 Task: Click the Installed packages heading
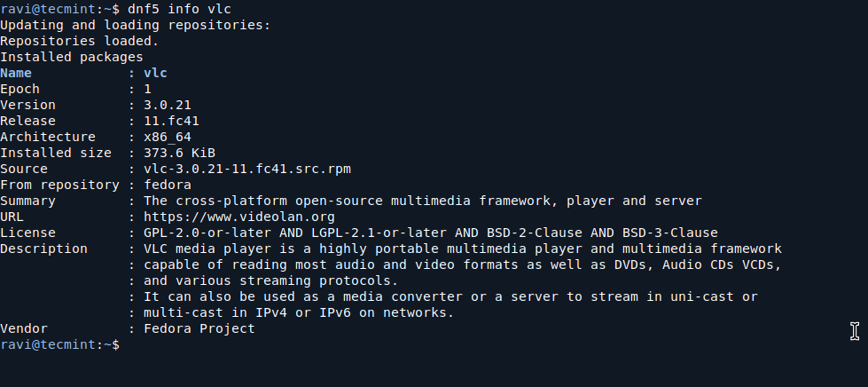(x=71, y=57)
